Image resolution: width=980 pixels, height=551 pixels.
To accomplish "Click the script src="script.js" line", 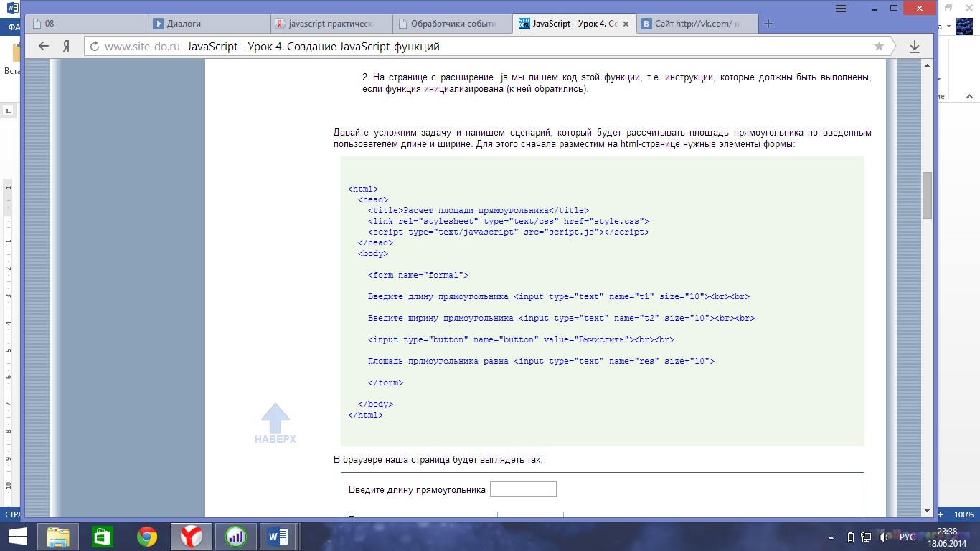I will click(509, 232).
